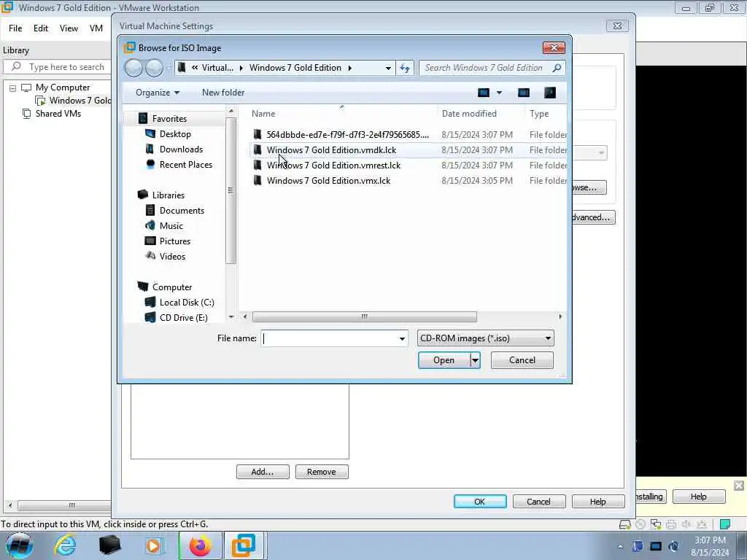Open the address bar history dropdown

(x=388, y=68)
